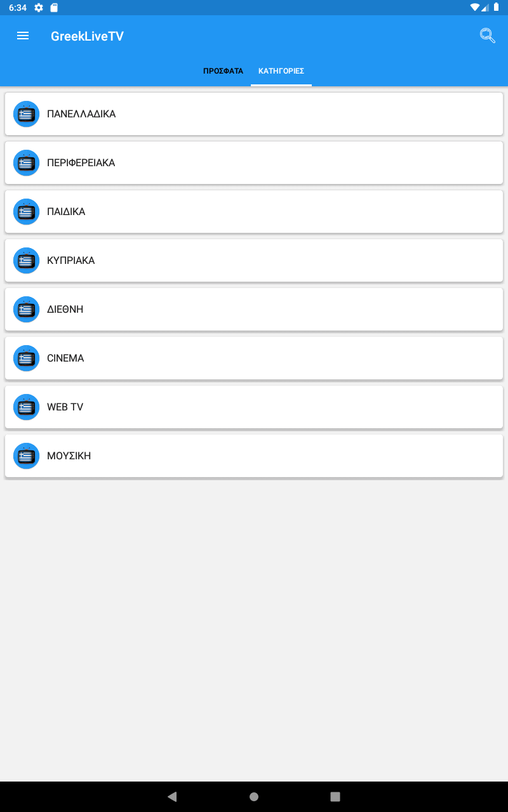
Task: Switch to the ΠΡΟΣΦΑΤΑ tab
Action: pos(223,71)
